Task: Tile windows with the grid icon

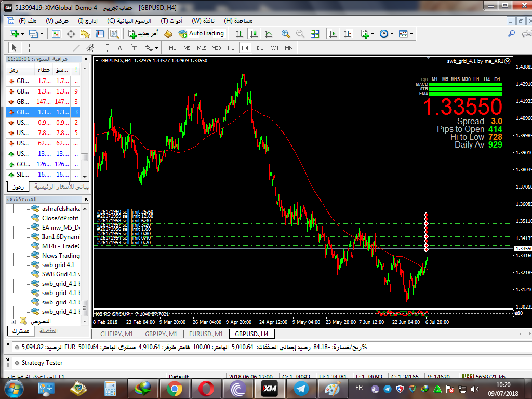Action: (315, 34)
